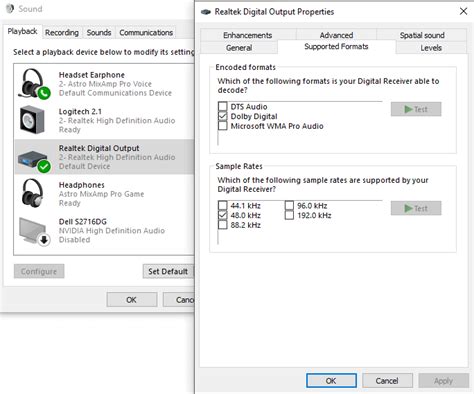Open Communications tab in Sound window
Viewport: 474px width, 394px height.
pos(146,33)
